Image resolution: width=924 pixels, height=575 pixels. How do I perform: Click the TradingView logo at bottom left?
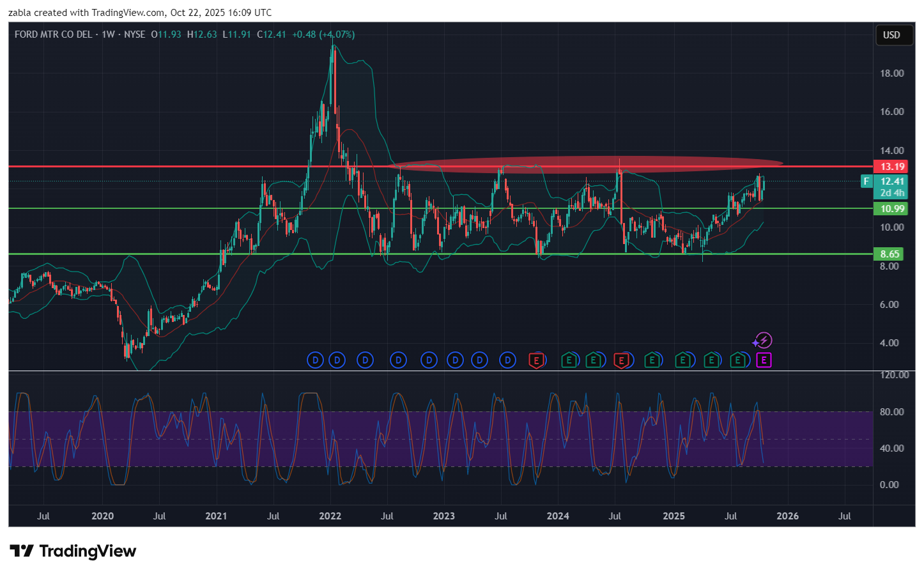[x=73, y=551]
